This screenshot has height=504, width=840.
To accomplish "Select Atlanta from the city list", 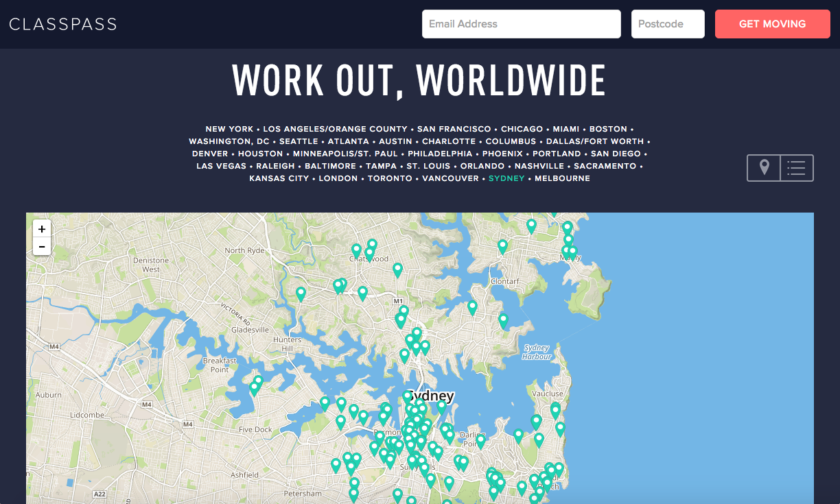I will pos(349,141).
